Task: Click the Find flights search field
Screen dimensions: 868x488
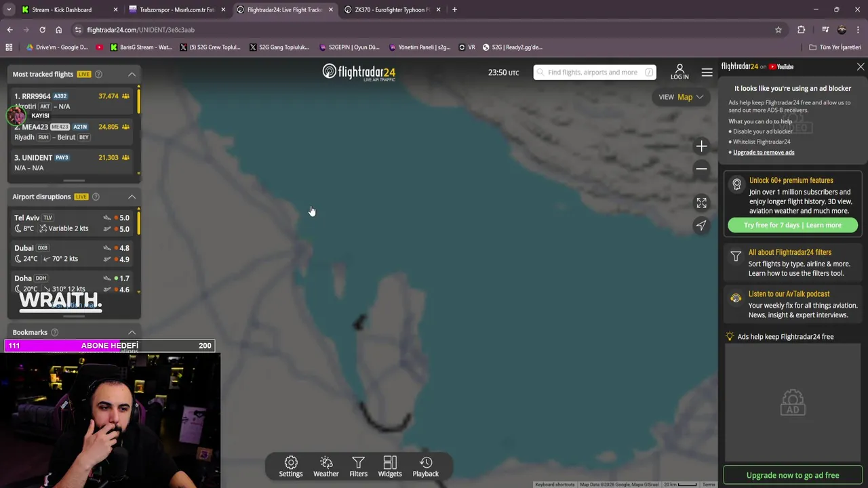Action: [x=595, y=73]
